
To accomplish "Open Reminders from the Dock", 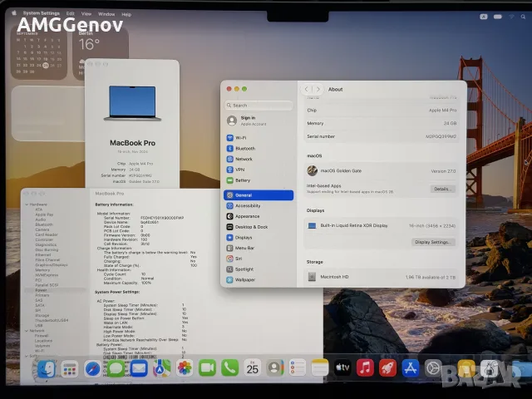I will point(298,367).
